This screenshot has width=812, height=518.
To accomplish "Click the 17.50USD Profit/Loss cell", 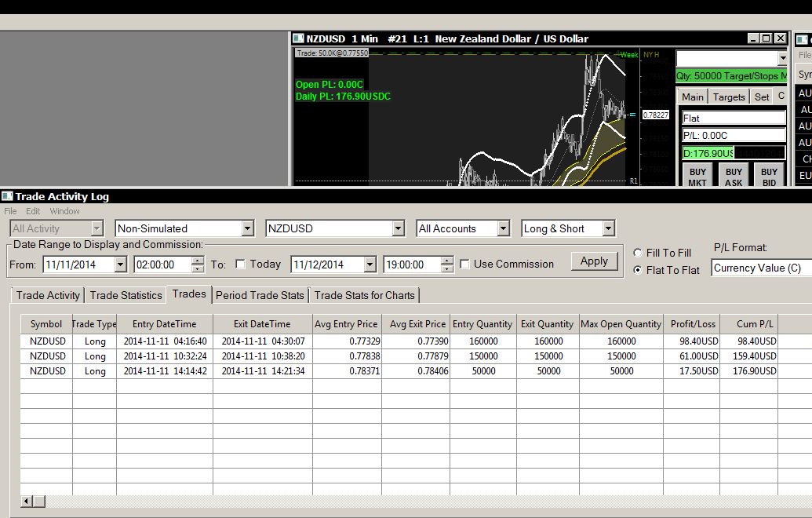I will point(692,371).
